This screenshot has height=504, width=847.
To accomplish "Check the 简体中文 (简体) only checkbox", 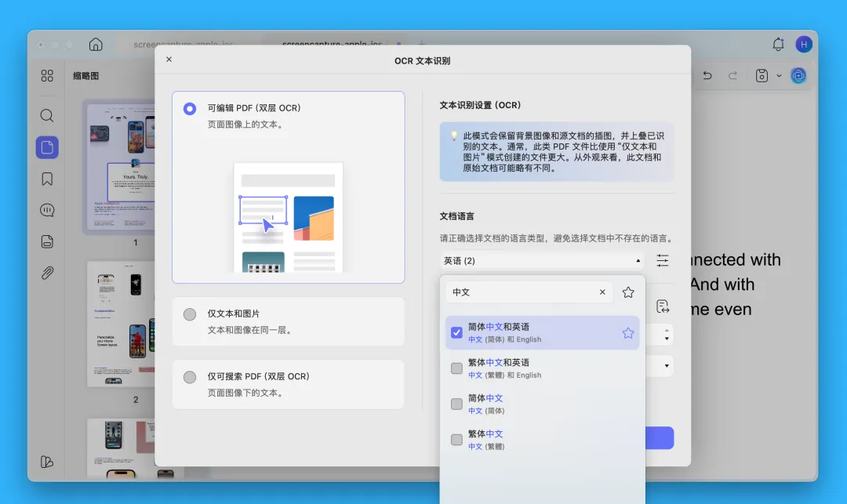I will tap(456, 404).
